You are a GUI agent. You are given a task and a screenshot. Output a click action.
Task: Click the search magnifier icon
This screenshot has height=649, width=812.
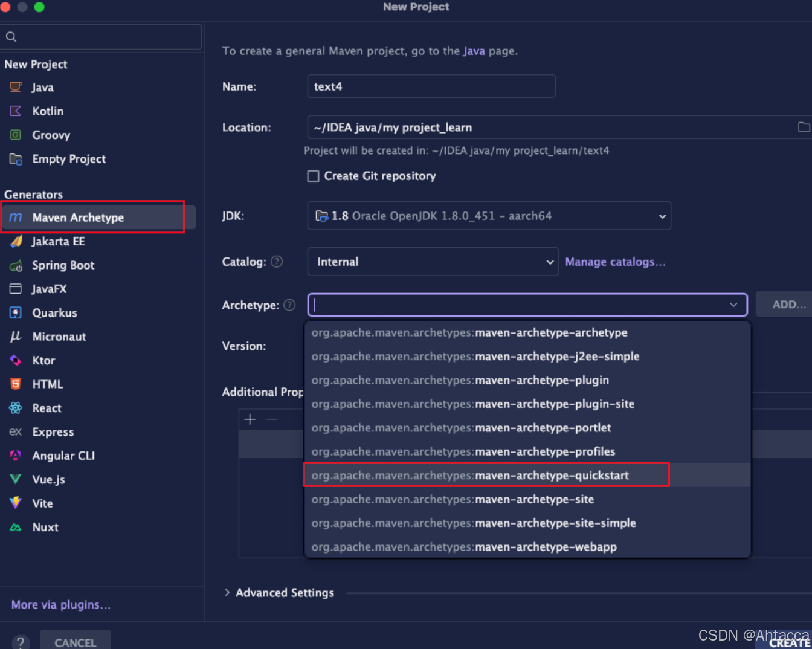[11, 37]
